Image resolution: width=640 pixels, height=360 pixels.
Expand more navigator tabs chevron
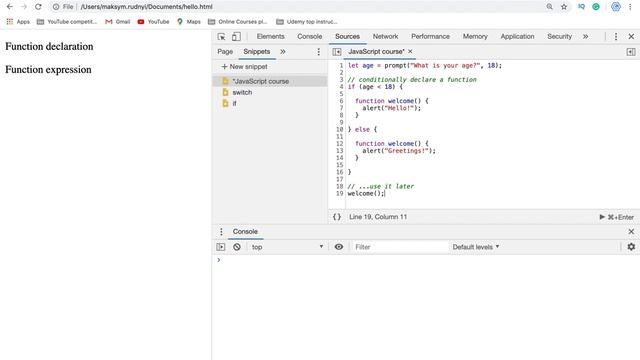[283, 51]
